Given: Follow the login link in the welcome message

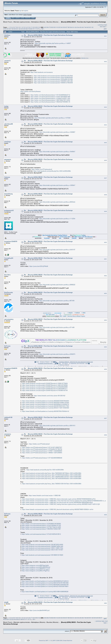Looking at the screenshot, I should pyautogui.click(x=20, y=11).
